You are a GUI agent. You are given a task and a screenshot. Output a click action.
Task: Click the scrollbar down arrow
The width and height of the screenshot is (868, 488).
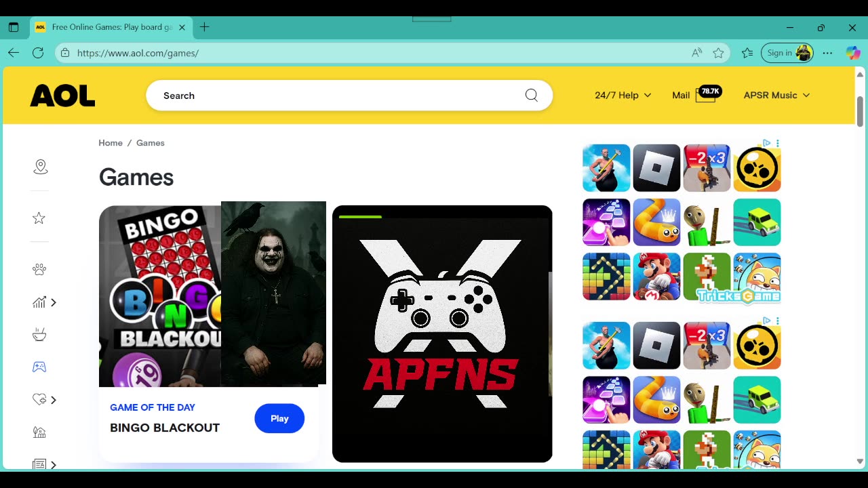[x=860, y=462]
